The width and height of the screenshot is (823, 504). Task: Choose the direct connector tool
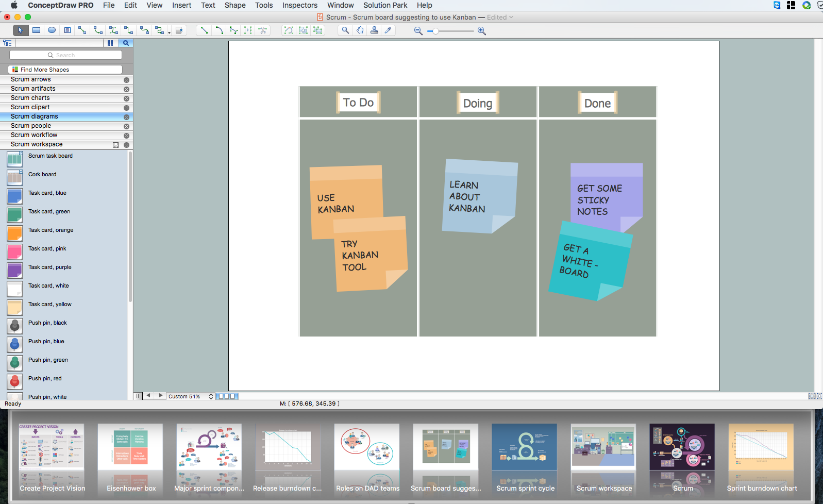click(82, 30)
